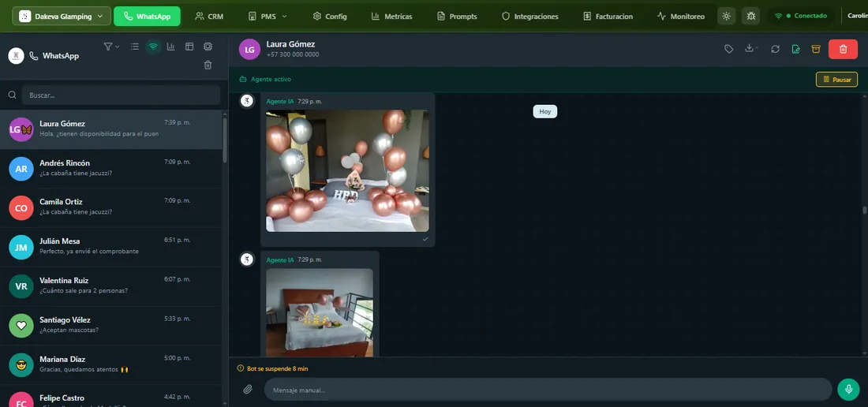Image resolution: width=868 pixels, height=407 pixels.
Task: Open the download export dropdown in chat header
Action: coord(751,49)
